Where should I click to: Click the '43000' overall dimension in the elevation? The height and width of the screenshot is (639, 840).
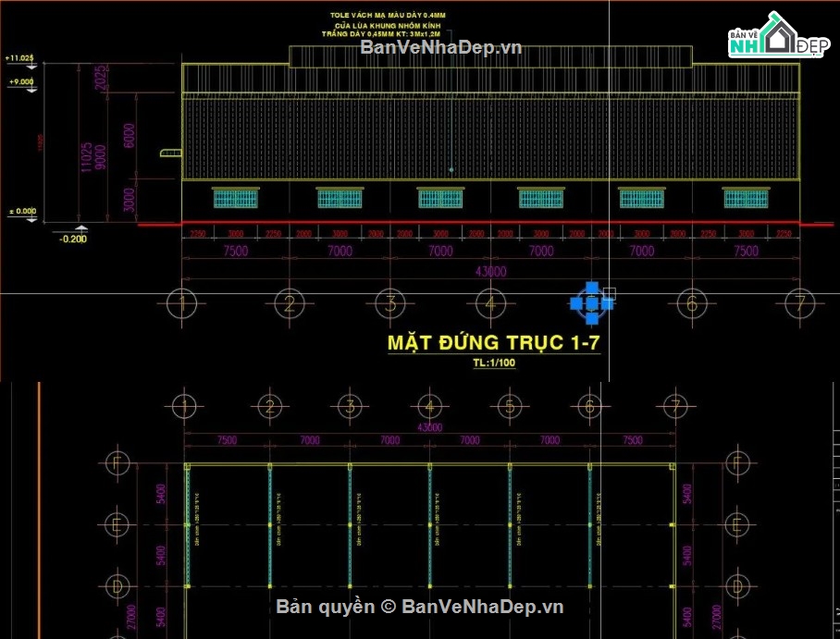pos(490,272)
